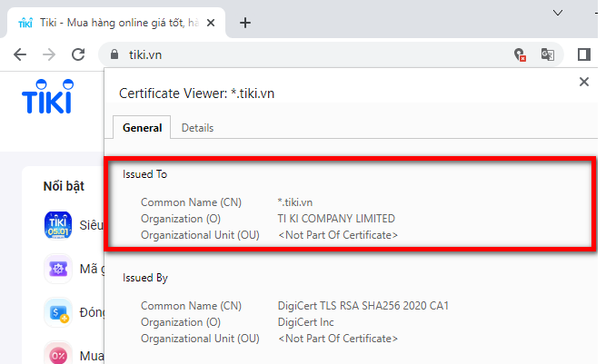Click the DigiCert Inc organization value
This screenshot has width=606, height=364.
[x=305, y=322]
